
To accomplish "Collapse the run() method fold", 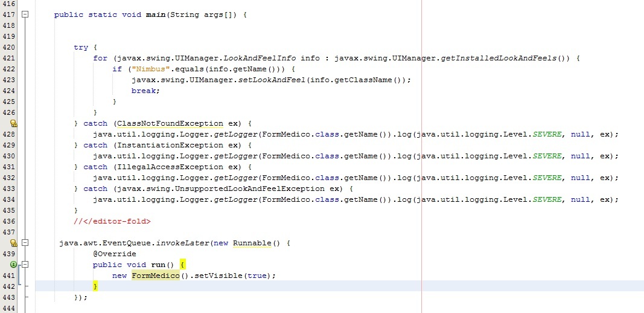I will click(25, 265).
